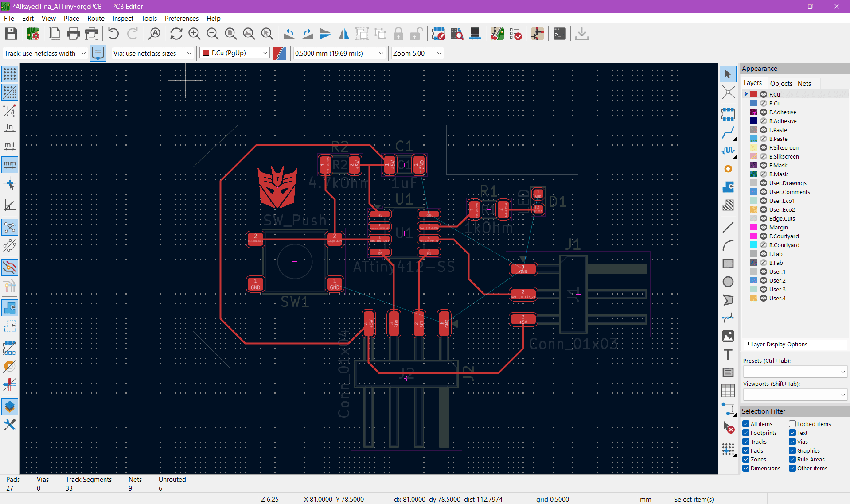Switch units to millimeters
This screenshot has width=850, height=504.
pyautogui.click(x=9, y=164)
